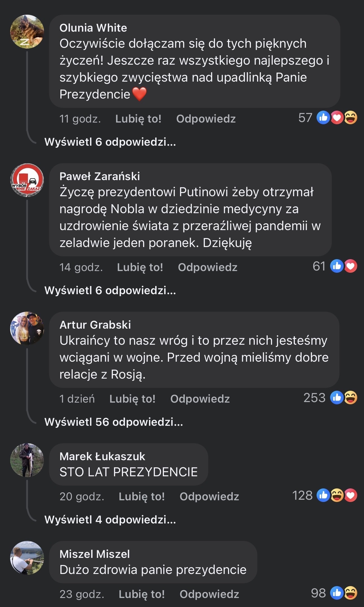The width and height of the screenshot is (364, 607).
Task: Like Olunia White's comment with Lubię to!
Action: click(138, 119)
